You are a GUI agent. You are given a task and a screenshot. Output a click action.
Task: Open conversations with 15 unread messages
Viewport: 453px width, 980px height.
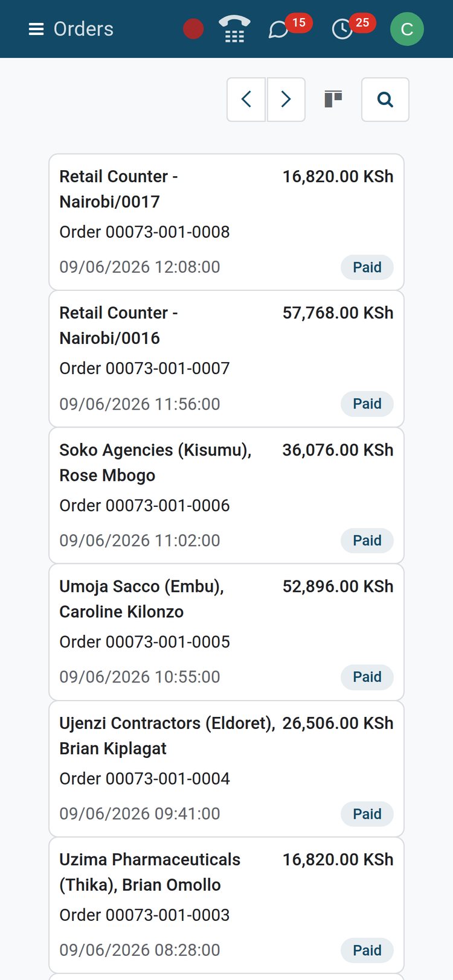click(x=289, y=28)
